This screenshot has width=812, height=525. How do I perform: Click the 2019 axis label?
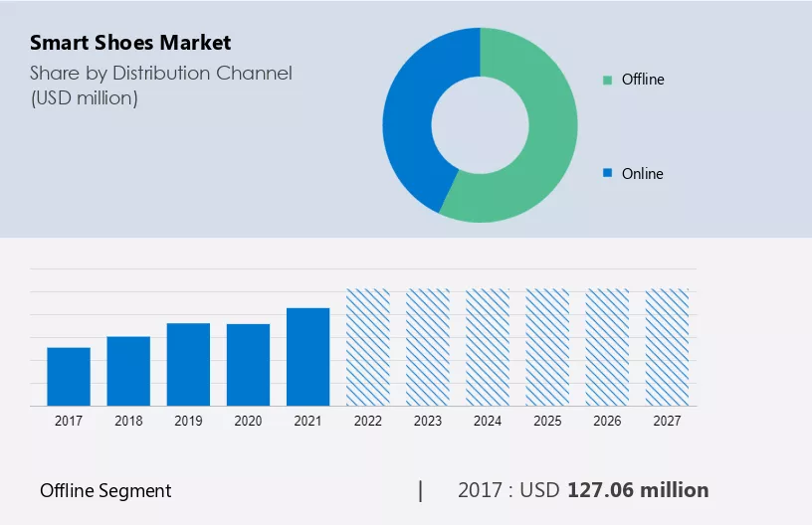pos(188,421)
